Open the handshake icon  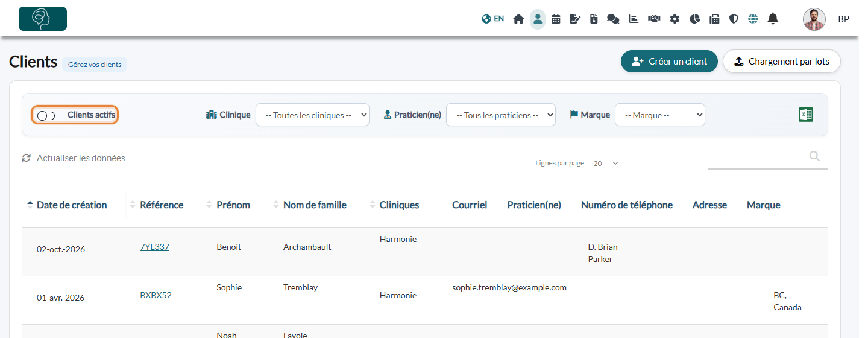[654, 19]
